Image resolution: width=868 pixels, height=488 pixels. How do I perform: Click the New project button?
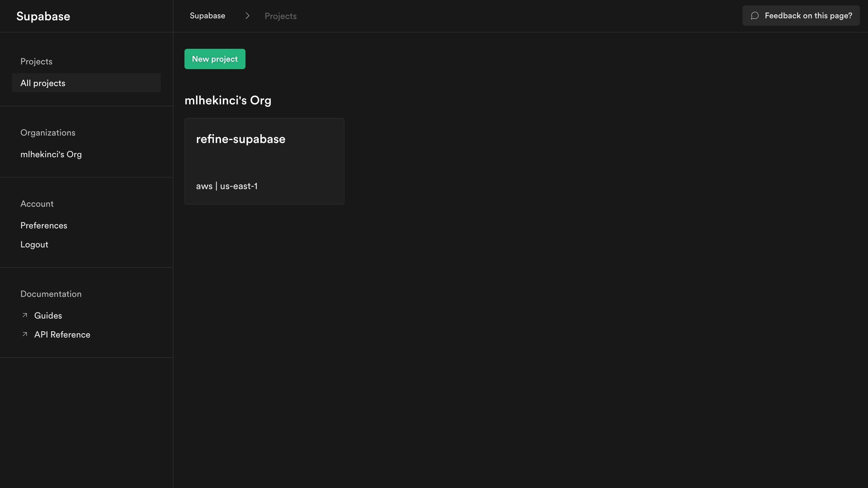pyautogui.click(x=215, y=59)
